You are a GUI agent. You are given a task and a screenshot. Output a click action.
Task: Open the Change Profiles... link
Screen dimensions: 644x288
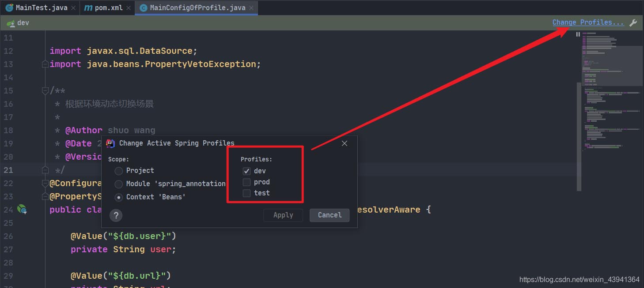(588, 22)
